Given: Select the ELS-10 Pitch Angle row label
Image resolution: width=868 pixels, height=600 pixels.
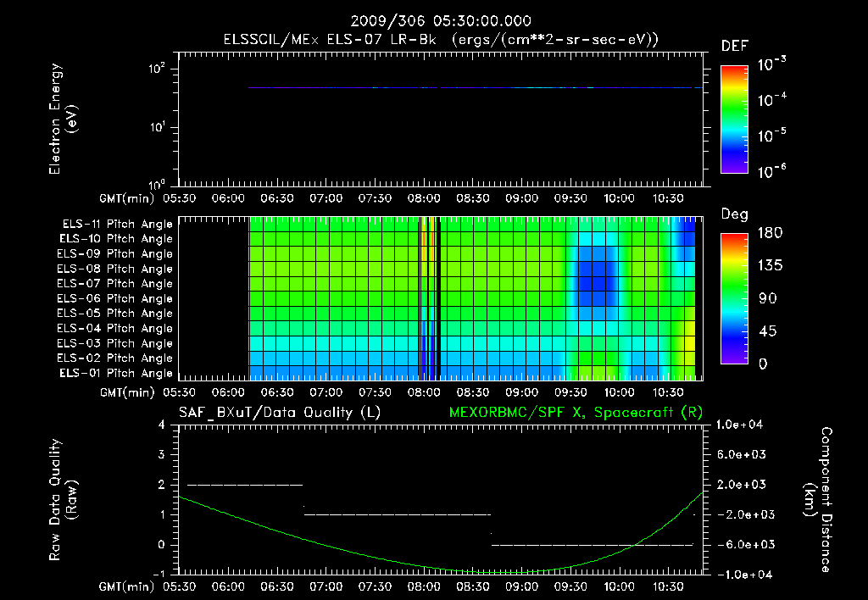Looking at the screenshot, I should coord(116,239).
